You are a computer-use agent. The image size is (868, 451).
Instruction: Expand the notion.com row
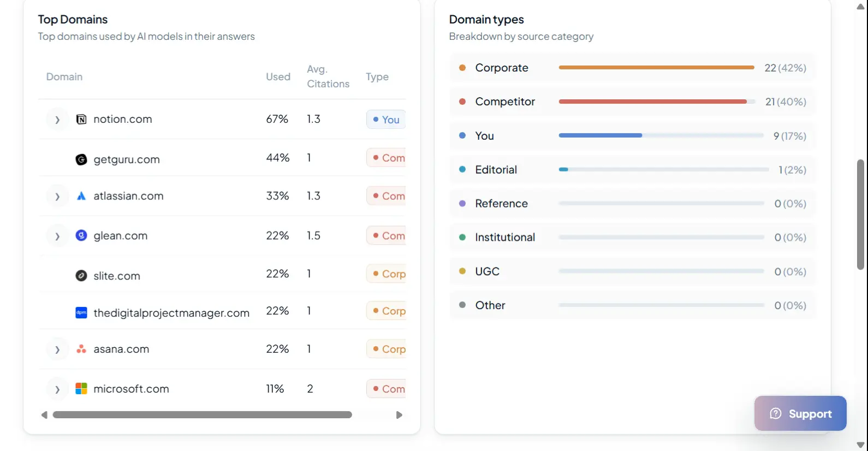57,120
